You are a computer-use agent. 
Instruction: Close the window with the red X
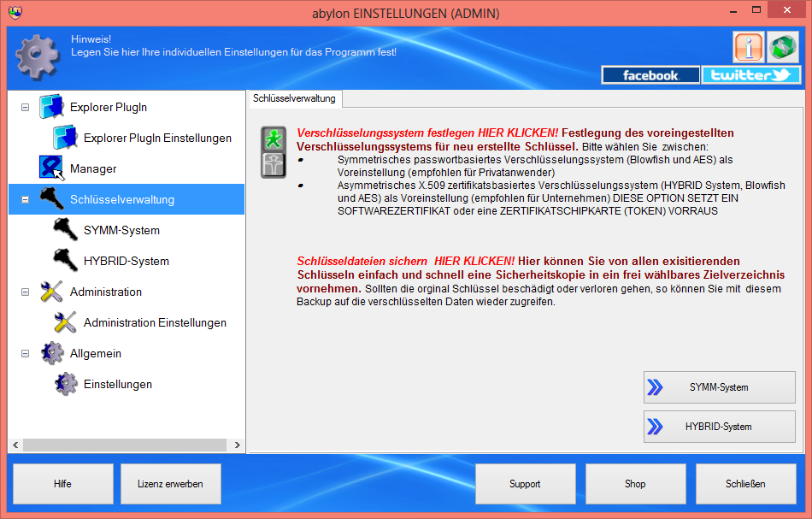(786, 10)
